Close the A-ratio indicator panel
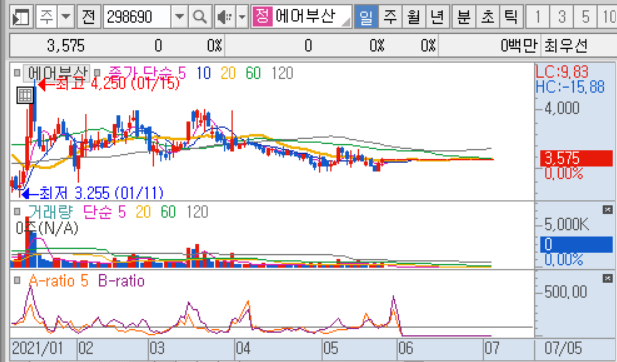The height and width of the screenshot is (362, 617). (x=608, y=279)
